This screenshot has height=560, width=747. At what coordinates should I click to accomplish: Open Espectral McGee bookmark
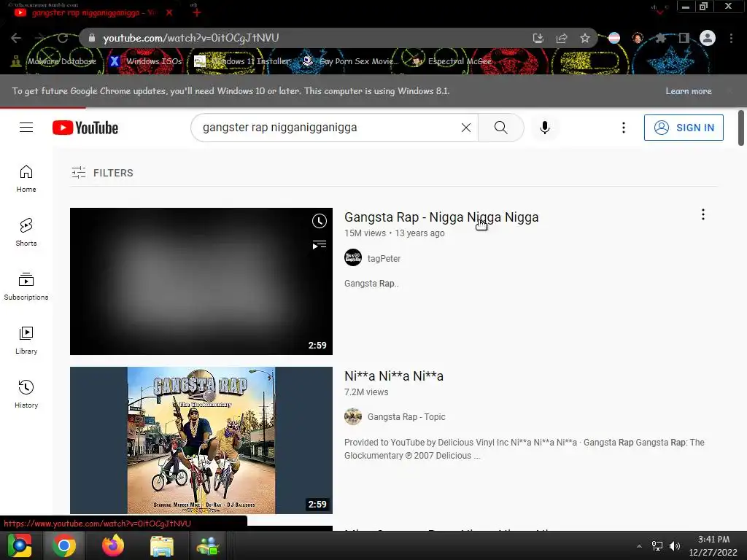coord(451,61)
